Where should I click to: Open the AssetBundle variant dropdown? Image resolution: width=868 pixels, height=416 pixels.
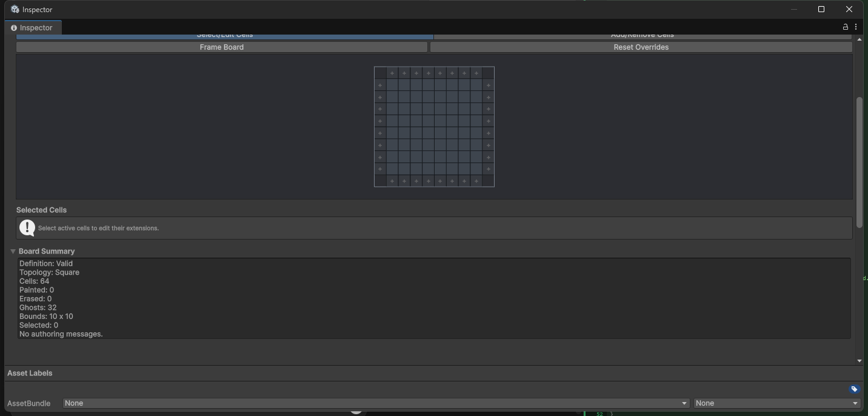click(x=777, y=403)
